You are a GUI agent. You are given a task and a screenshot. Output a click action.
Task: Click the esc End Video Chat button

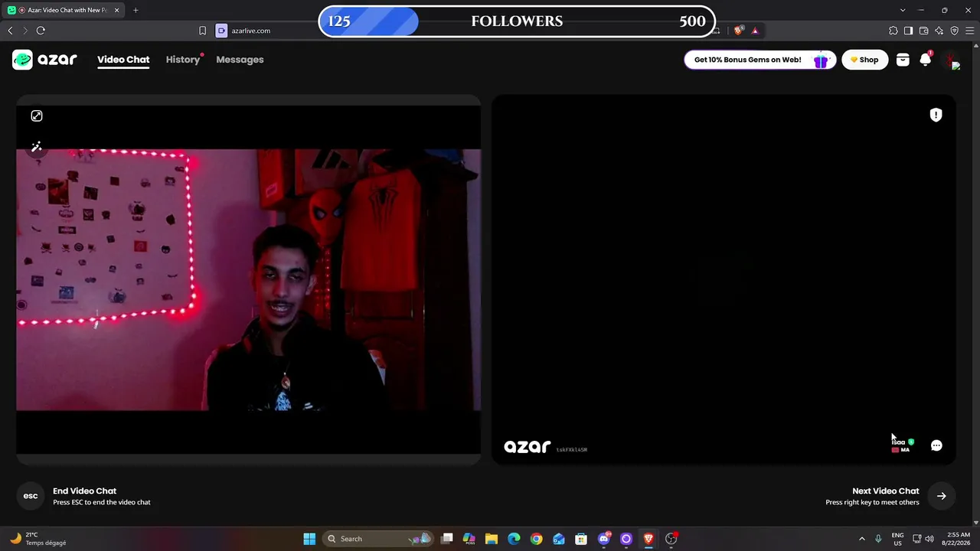click(x=31, y=496)
